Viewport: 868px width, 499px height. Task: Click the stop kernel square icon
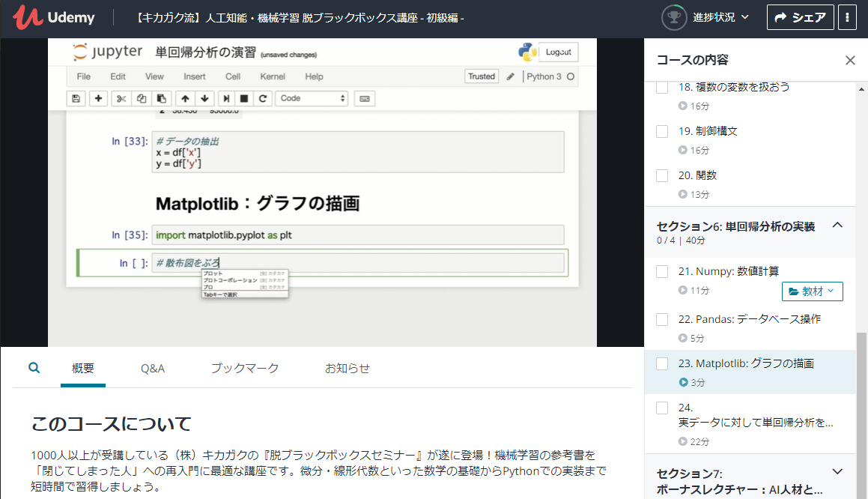(243, 99)
